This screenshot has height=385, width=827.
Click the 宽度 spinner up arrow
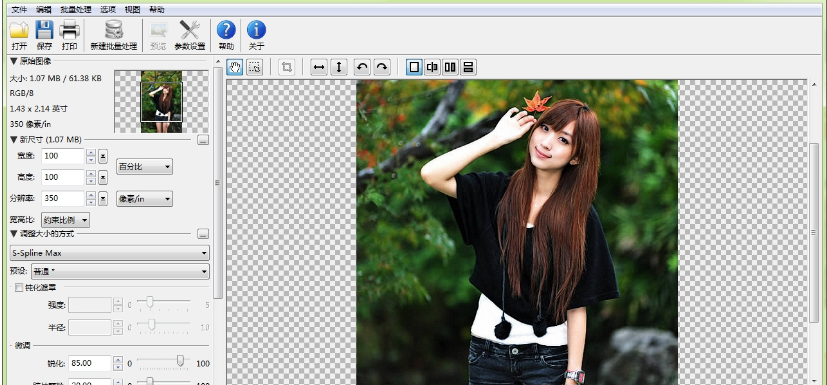(91, 152)
